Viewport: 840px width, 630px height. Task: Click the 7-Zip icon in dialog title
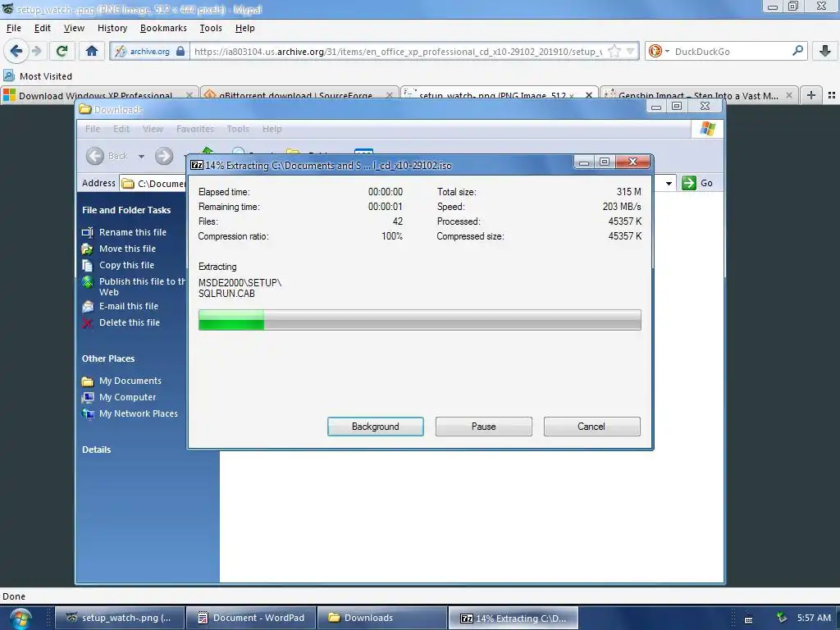click(x=197, y=165)
